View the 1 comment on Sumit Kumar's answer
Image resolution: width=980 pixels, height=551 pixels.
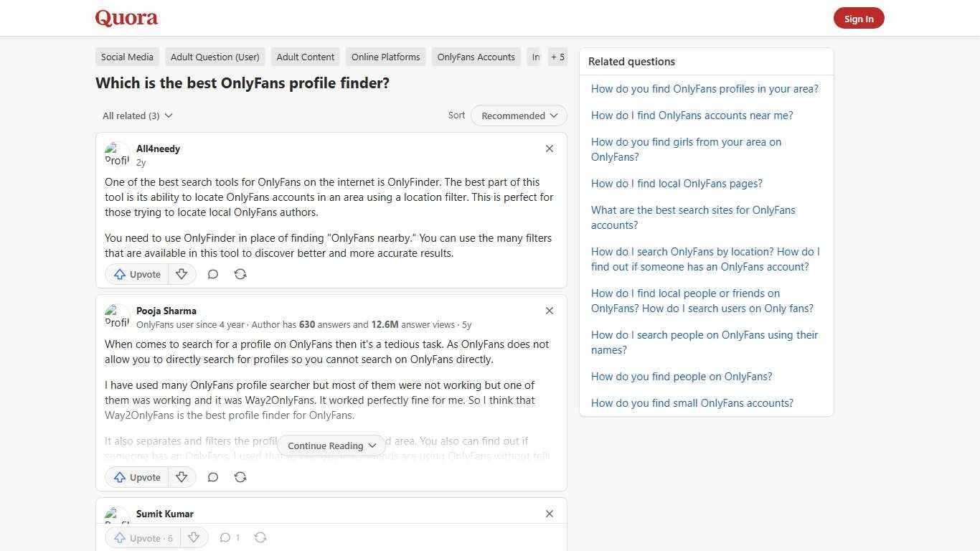tap(229, 537)
